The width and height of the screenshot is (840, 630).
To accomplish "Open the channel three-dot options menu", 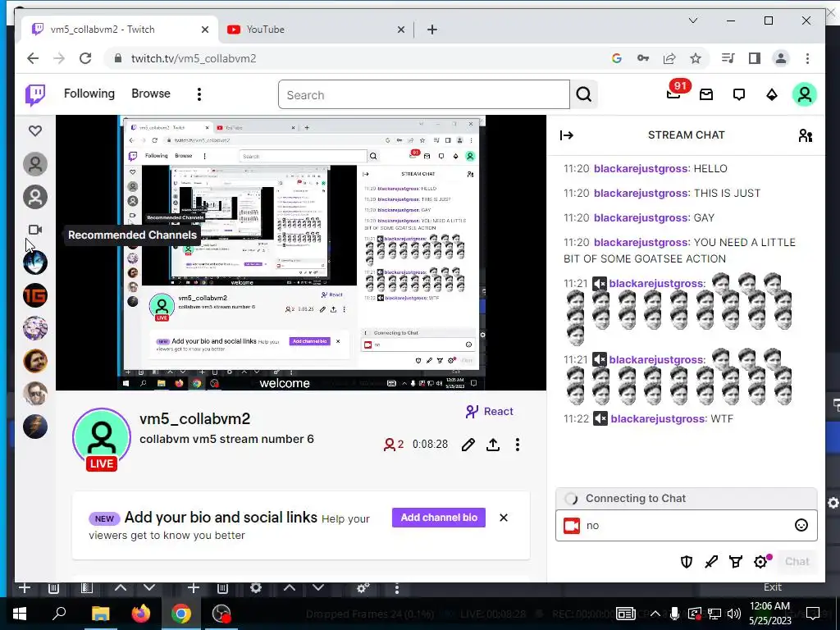I will click(518, 445).
